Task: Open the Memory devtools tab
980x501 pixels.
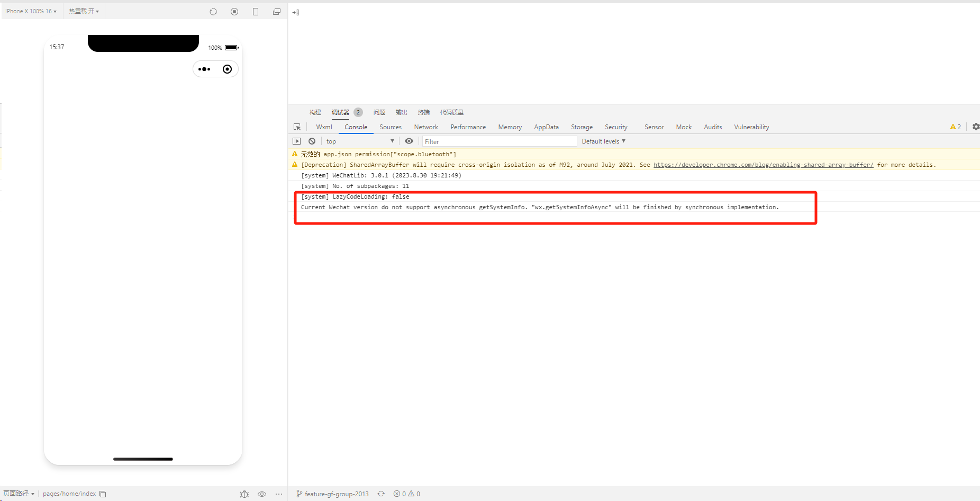Action: coord(510,127)
